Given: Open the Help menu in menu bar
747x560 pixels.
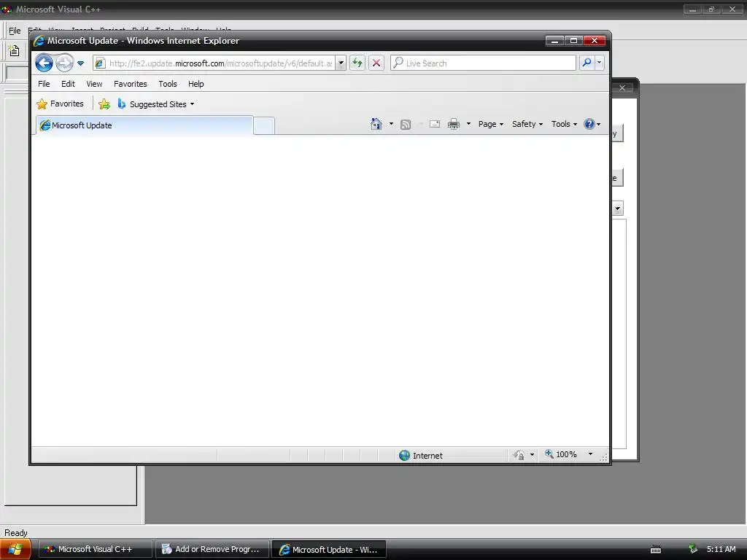Looking at the screenshot, I should pos(196,84).
